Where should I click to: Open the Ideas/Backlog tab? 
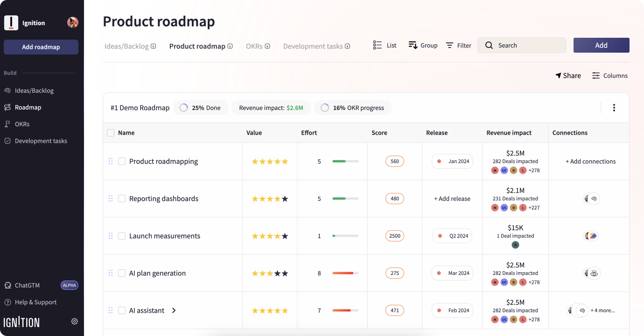(126, 46)
